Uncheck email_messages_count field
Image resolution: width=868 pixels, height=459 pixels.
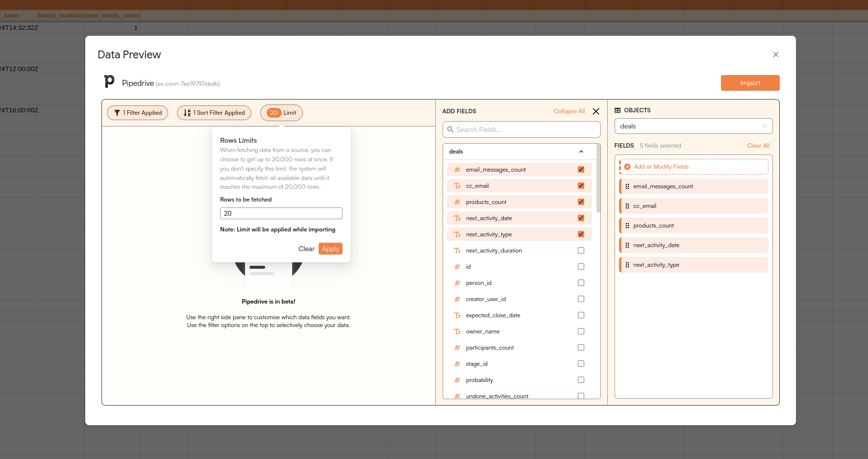coord(581,170)
